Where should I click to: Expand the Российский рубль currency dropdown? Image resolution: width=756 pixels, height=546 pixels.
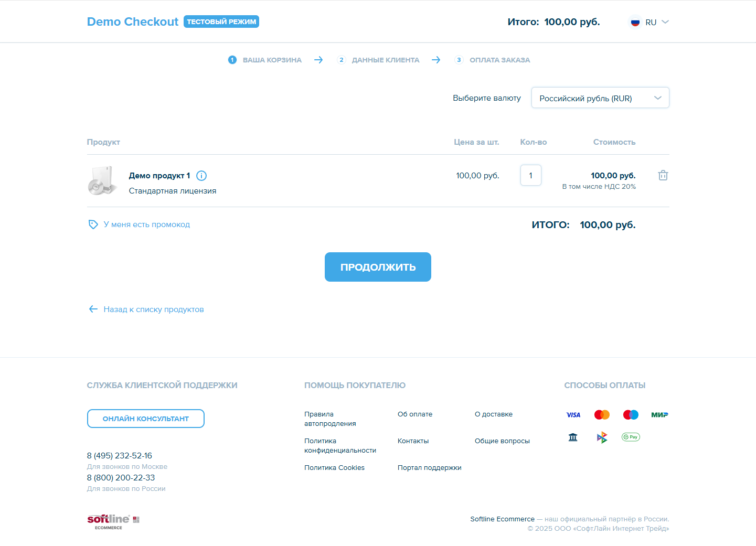pyautogui.click(x=600, y=98)
